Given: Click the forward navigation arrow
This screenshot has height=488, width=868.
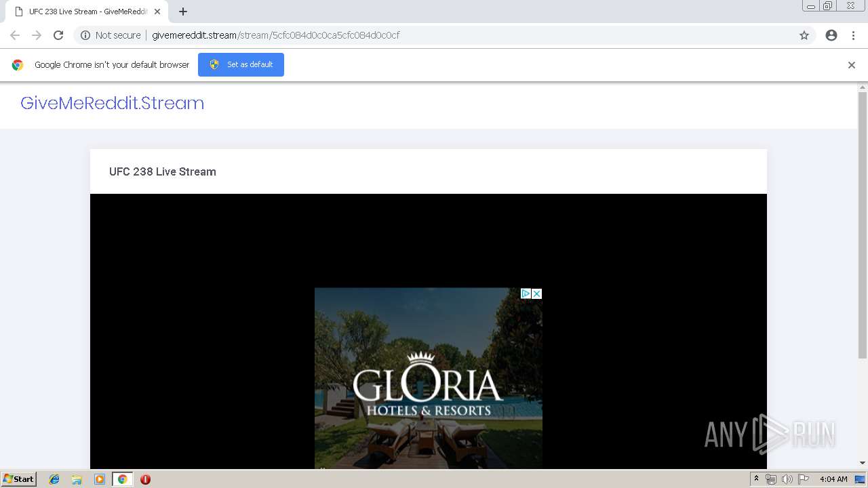Looking at the screenshot, I should tap(37, 35).
